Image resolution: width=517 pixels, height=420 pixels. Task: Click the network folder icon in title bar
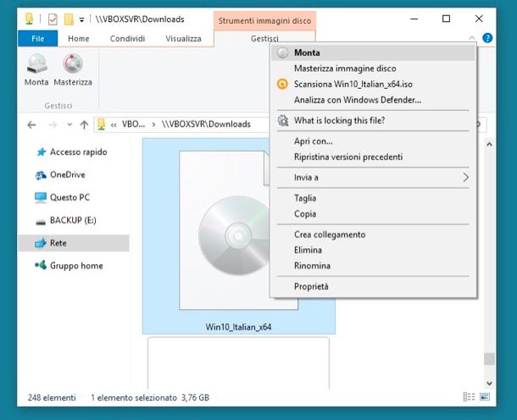point(29,19)
